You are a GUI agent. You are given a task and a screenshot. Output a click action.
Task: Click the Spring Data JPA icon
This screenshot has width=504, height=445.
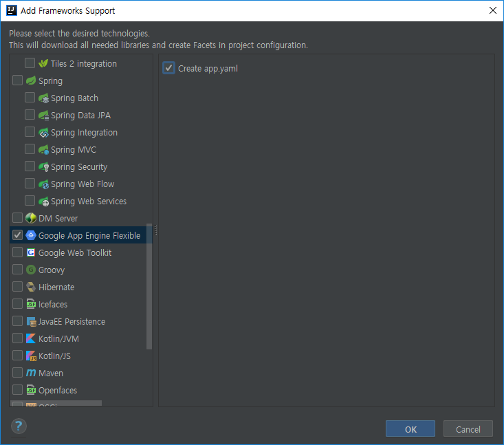click(43, 115)
